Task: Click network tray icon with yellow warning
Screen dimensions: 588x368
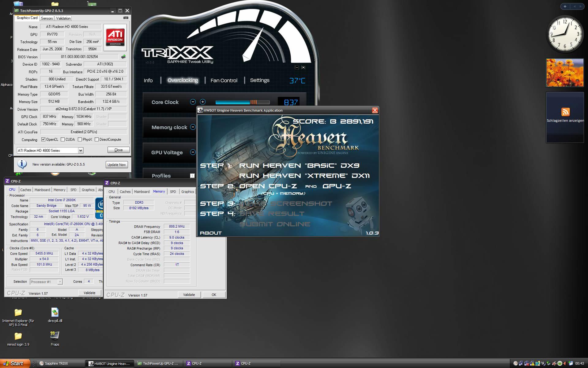Action: point(532,363)
